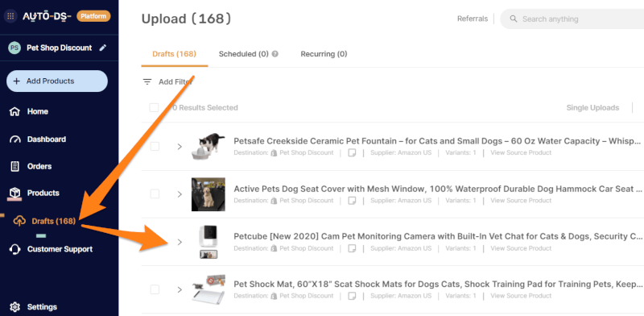Viewport: 644px width, 316px height.
Task: Click the Home house icon in sidebar
Action: pos(14,111)
